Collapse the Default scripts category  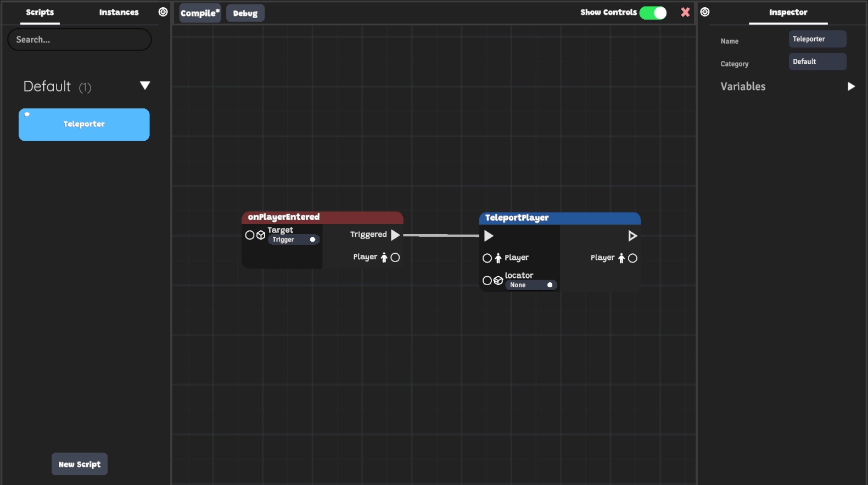point(145,86)
